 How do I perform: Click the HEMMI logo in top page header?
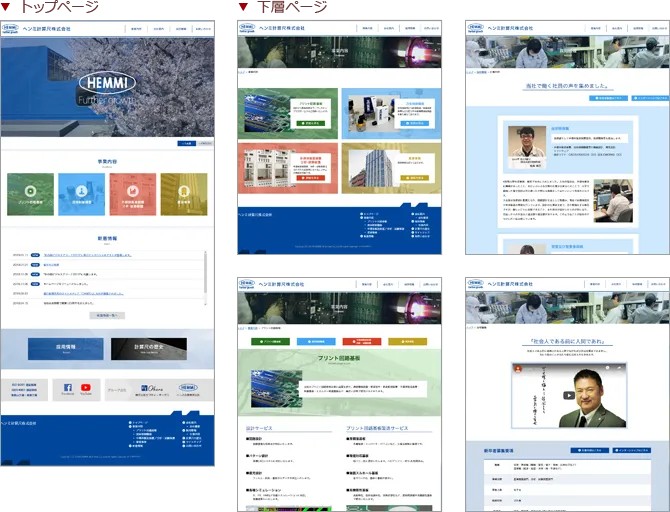point(10,29)
